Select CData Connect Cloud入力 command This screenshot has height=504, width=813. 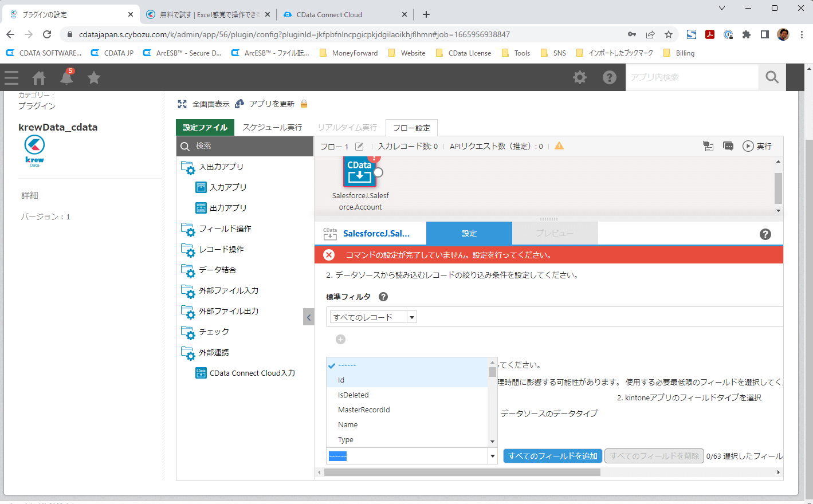(245, 373)
